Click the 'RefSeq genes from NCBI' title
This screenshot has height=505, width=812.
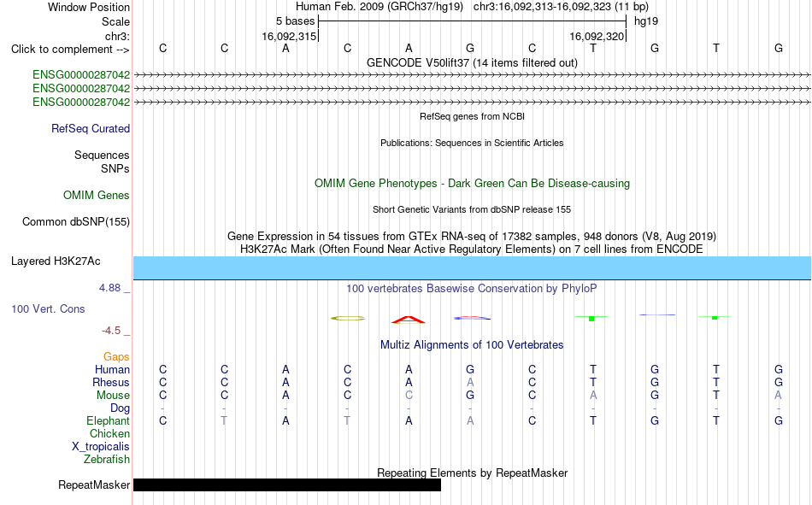click(472, 116)
